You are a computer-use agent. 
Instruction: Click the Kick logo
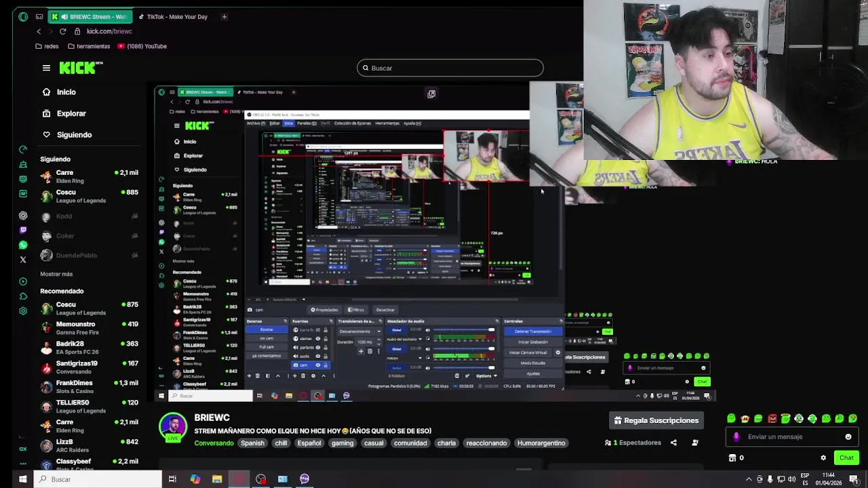click(81, 67)
